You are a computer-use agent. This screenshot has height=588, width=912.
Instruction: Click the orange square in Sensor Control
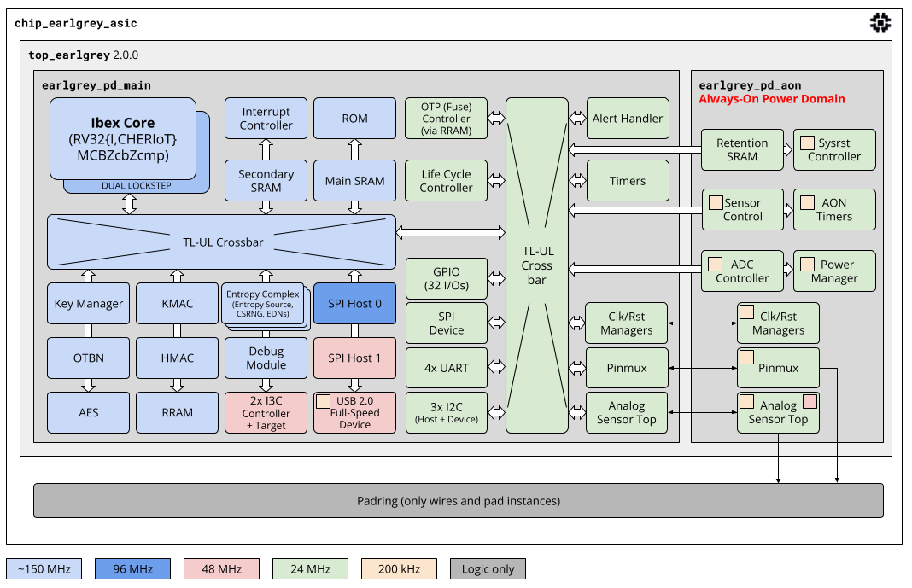716,202
